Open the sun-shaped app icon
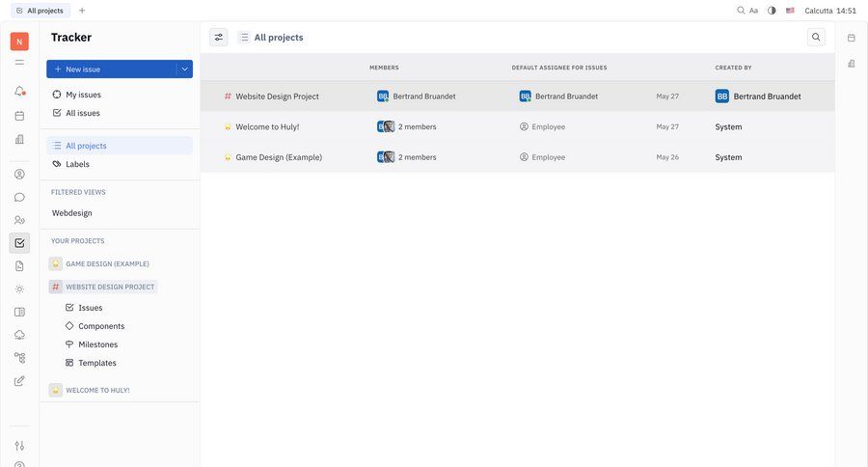This screenshot has width=868, height=467. (x=19, y=289)
